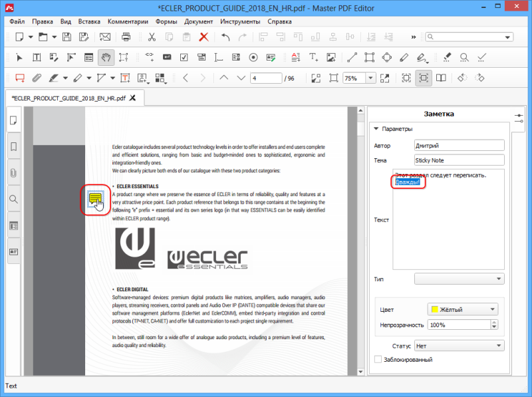
Task: Open the Вставка menu
Action: pyautogui.click(x=89, y=21)
